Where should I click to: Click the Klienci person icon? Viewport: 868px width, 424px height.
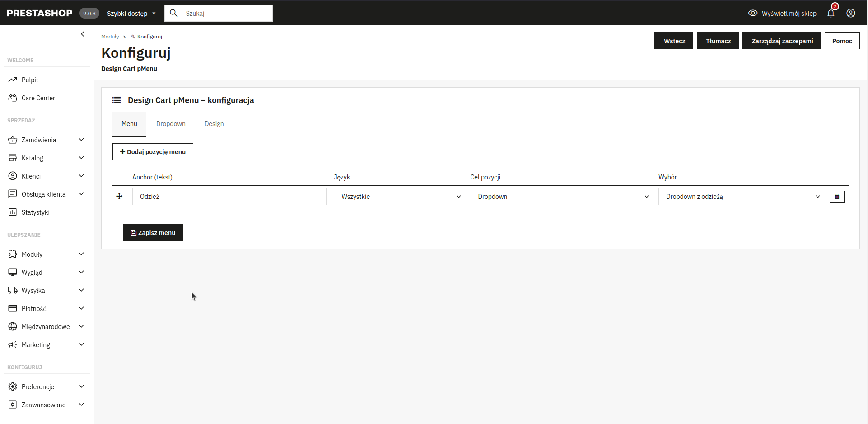pyautogui.click(x=13, y=176)
